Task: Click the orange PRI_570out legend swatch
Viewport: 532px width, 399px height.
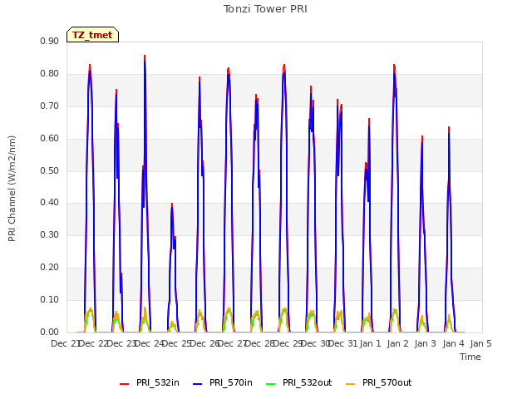Action: (351, 384)
